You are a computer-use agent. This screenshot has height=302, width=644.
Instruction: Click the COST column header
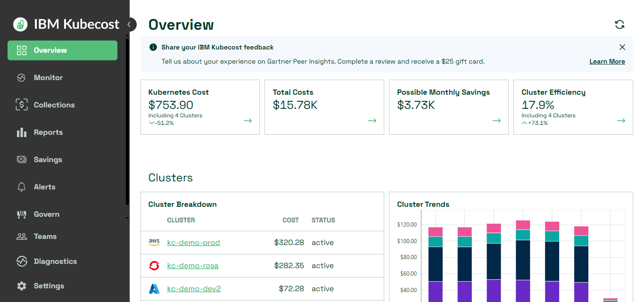point(290,220)
